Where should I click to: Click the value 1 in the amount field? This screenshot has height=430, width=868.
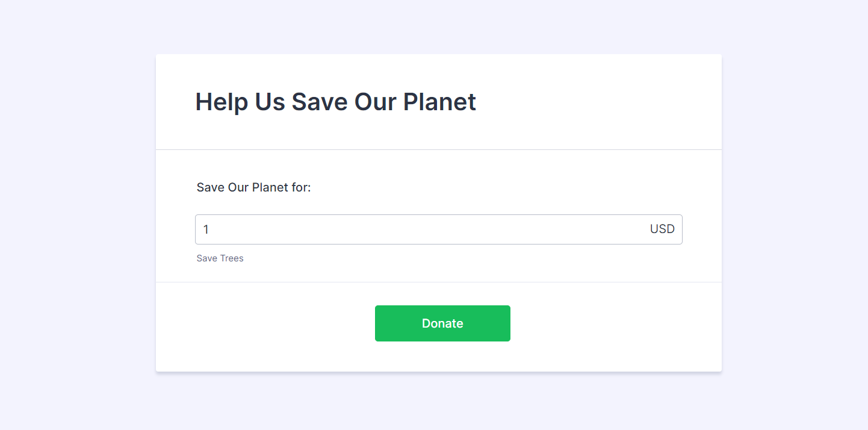(x=206, y=229)
